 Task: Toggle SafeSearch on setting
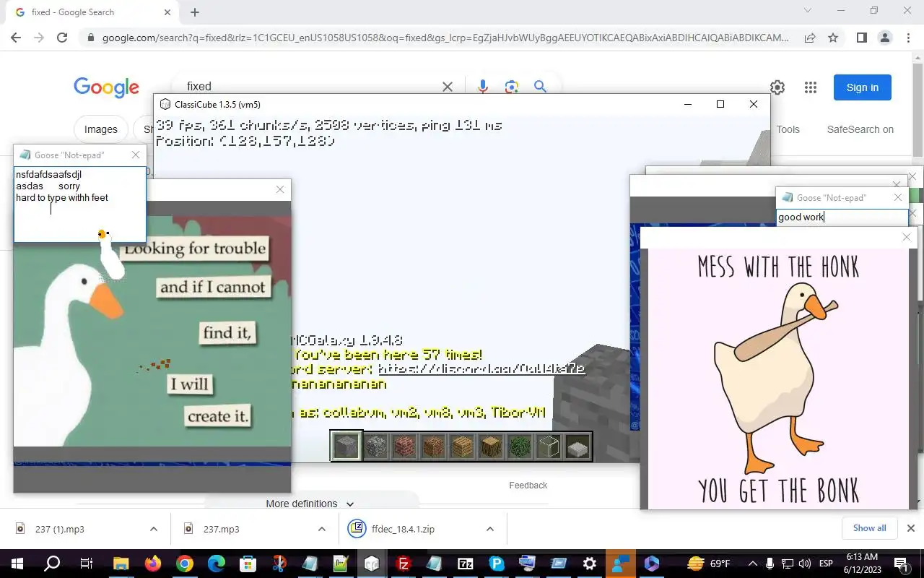pos(860,129)
